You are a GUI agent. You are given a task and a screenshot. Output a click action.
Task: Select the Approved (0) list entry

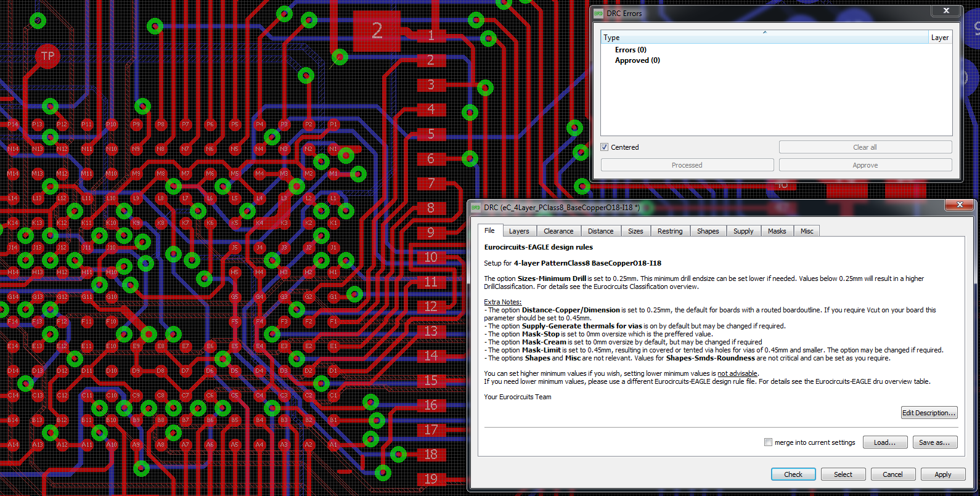[637, 60]
